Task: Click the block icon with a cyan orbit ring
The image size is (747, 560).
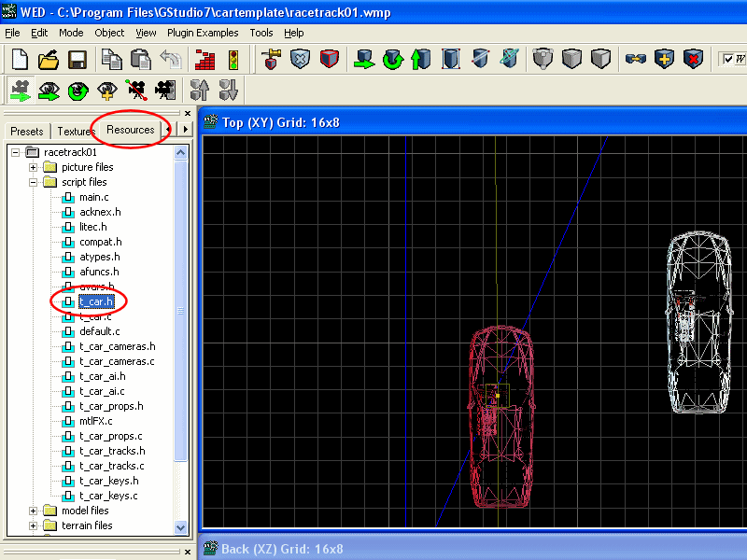Action: [509, 60]
